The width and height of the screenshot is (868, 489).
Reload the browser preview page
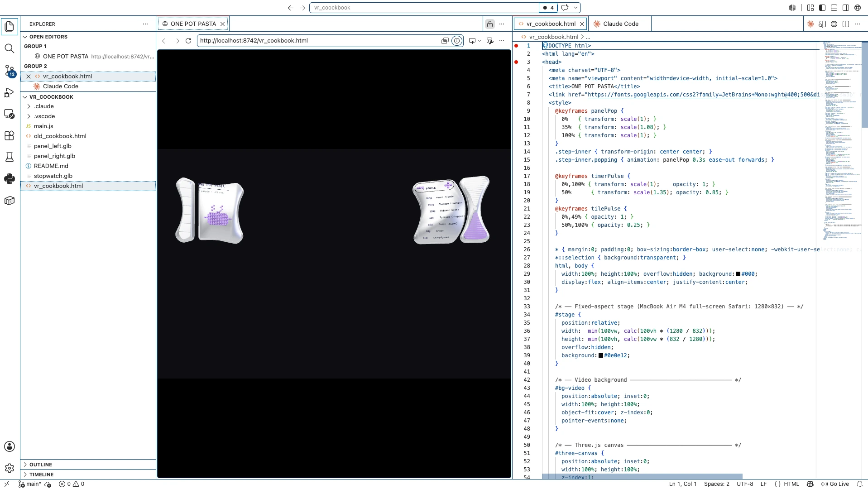188,41
